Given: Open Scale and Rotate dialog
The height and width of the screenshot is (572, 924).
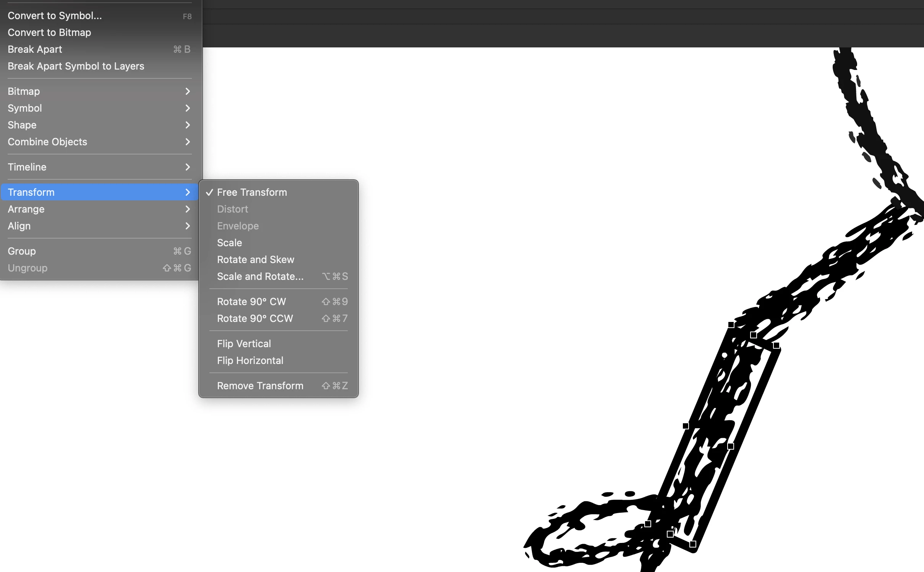Looking at the screenshot, I should (x=260, y=276).
